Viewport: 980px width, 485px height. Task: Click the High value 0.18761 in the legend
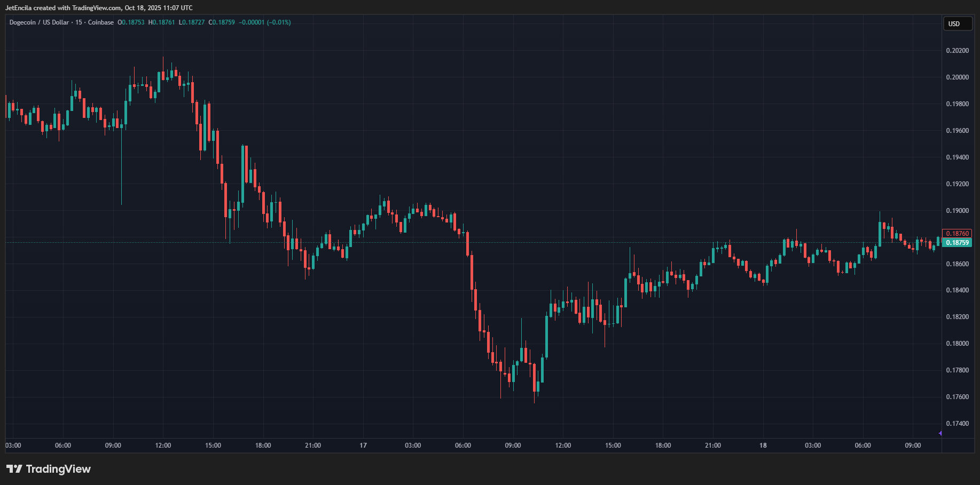coord(163,22)
